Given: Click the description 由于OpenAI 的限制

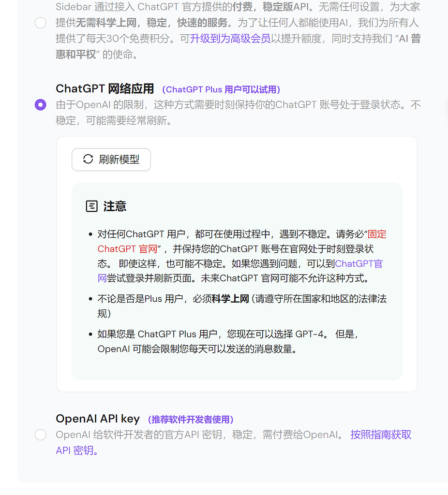Looking at the screenshot, I should (238, 112).
